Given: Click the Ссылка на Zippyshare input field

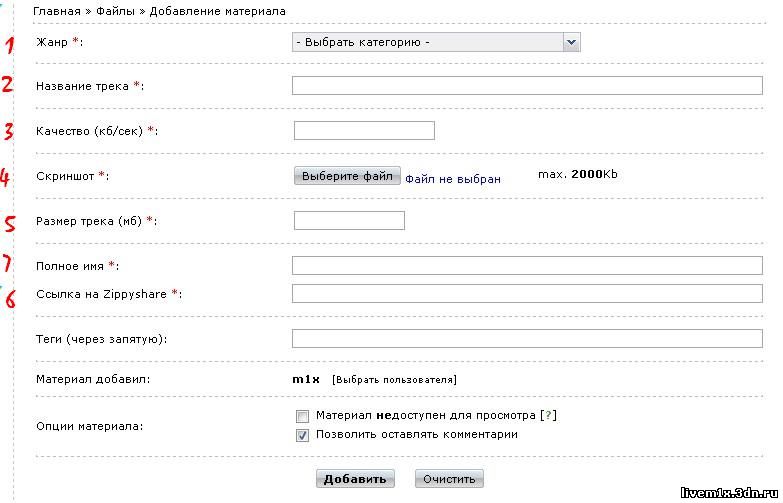Looking at the screenshot, I should 527,293.
